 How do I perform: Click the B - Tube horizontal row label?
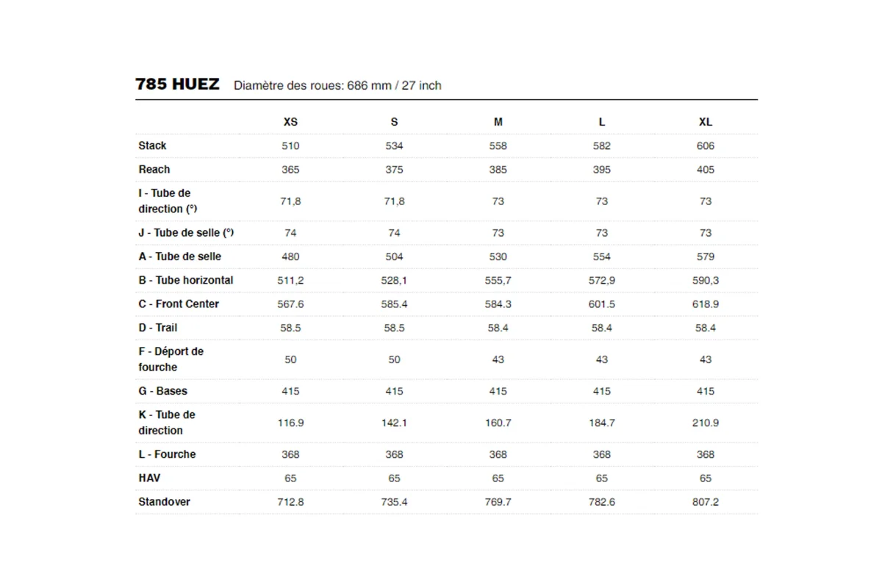(186, 280)
